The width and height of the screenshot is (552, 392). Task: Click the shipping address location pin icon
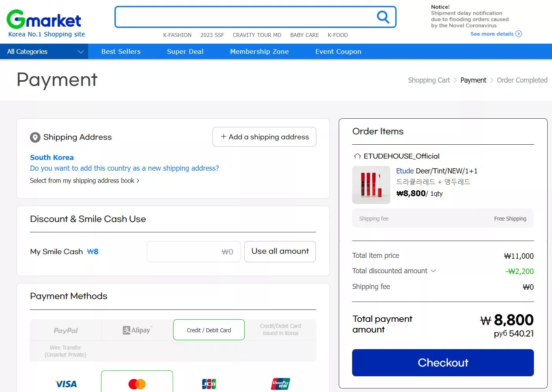[x=35, y=137]
